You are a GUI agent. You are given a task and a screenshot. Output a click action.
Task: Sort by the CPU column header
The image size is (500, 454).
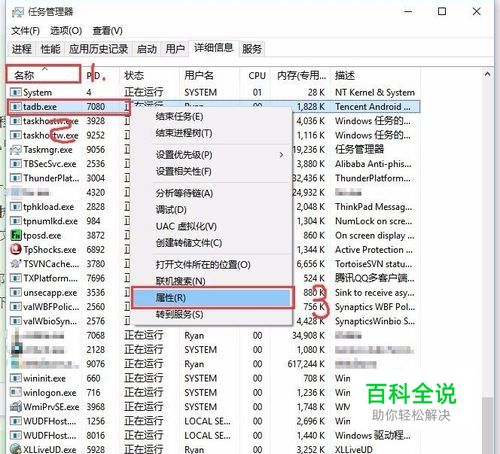click(x=255, y=75)
